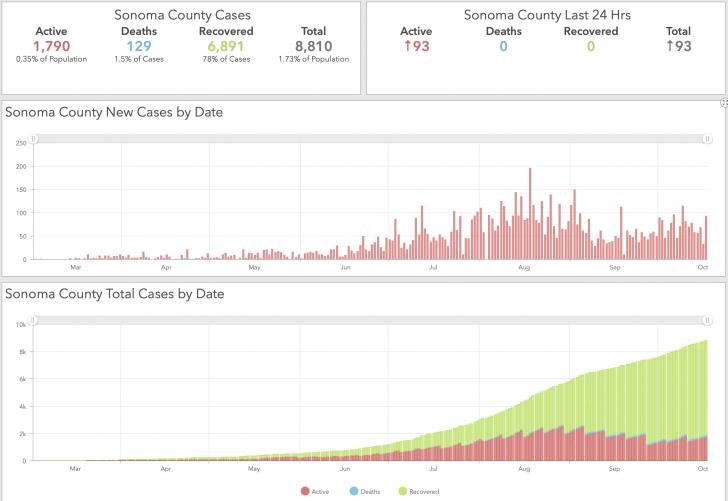Click the Total Cases chart range scrollbar

(x=370, y=320)
